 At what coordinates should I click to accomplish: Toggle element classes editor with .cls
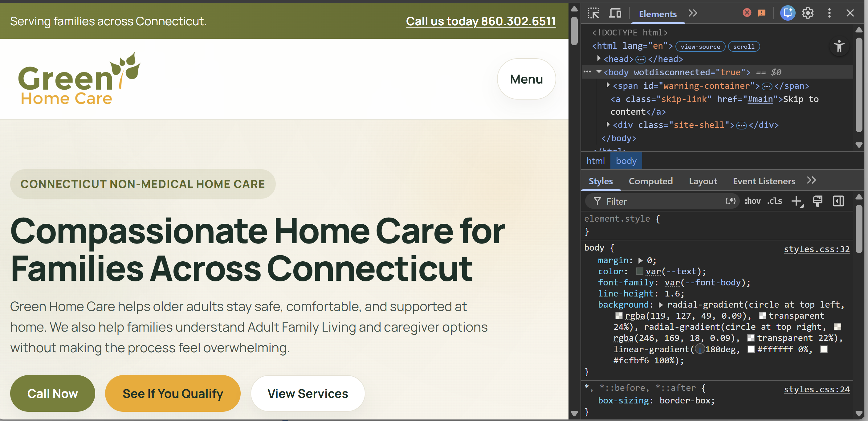click(775, 201)
